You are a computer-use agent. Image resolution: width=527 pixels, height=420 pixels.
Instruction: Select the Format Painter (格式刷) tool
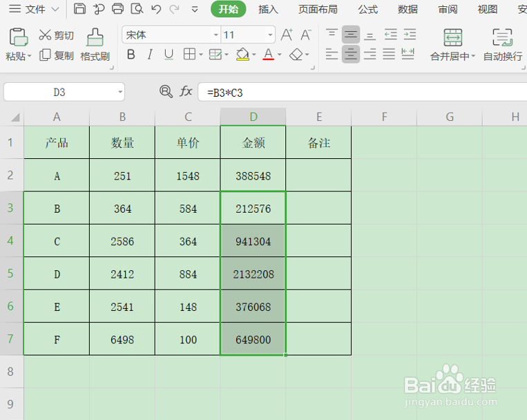(95, 45)
